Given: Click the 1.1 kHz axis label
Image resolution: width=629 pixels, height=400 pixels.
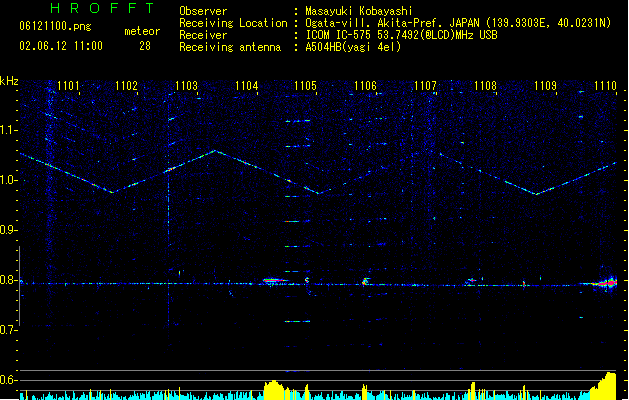Looking at the screenshot, I should [x=9, y=131].
